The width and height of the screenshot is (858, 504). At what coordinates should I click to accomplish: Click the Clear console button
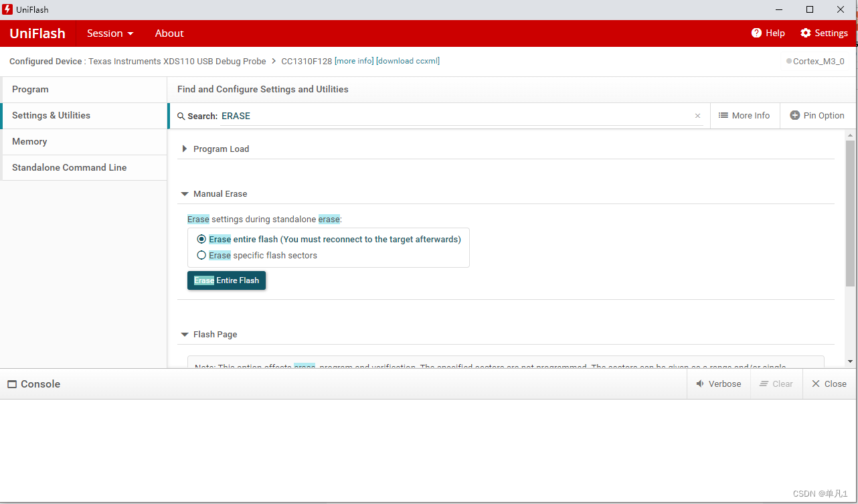tap(776, 384)
